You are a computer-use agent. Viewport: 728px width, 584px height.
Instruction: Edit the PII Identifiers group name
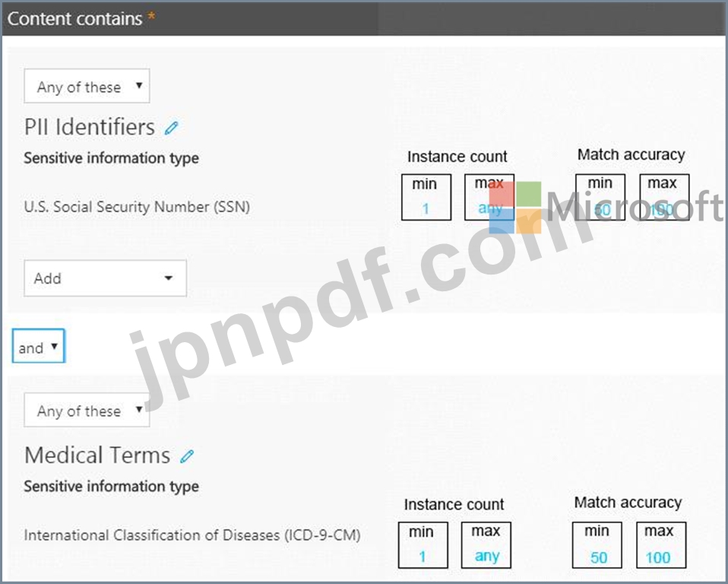click(x=171, y=128)
